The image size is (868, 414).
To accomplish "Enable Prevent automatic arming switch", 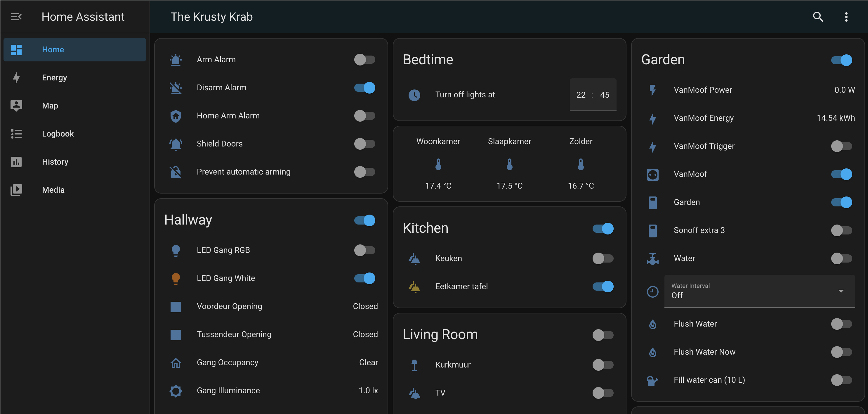I will (x=364, y=172).
